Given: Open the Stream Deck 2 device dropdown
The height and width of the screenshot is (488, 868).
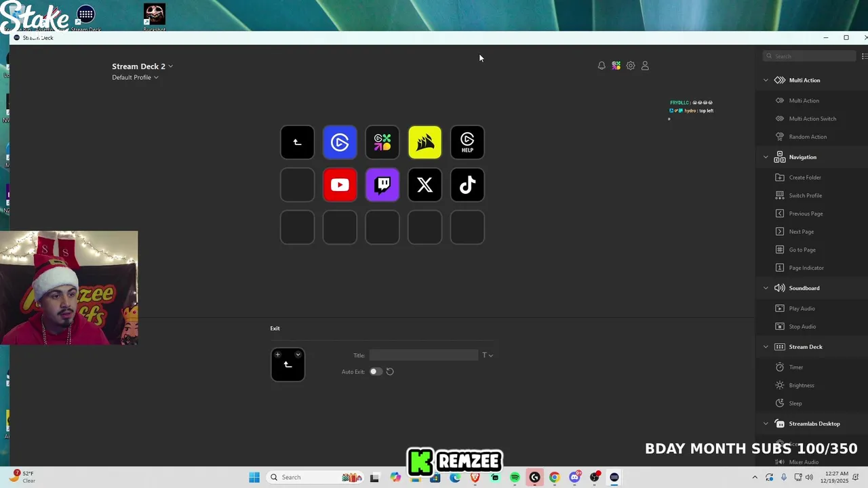Looking at the screenshot, I should pyautogui.click(x=142, y=66).
